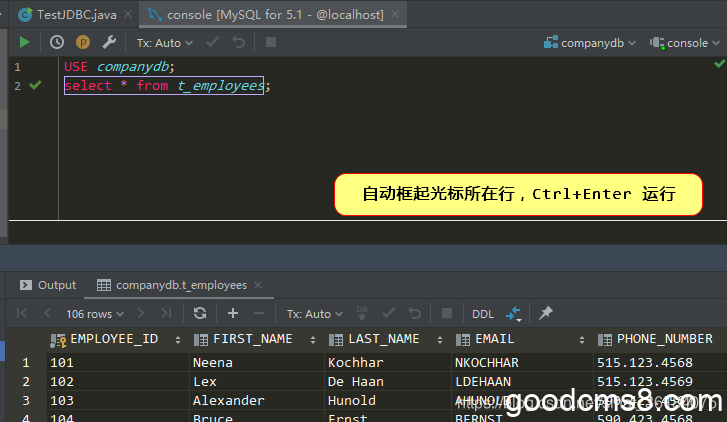Open console settings wrench icon

pyautogui.click(x=109, y=43)
